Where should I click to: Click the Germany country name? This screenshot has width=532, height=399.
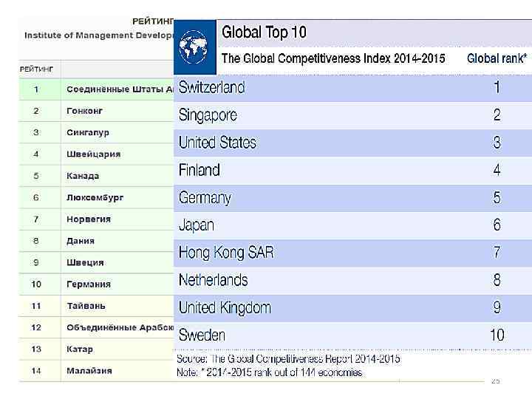(205, 198)
